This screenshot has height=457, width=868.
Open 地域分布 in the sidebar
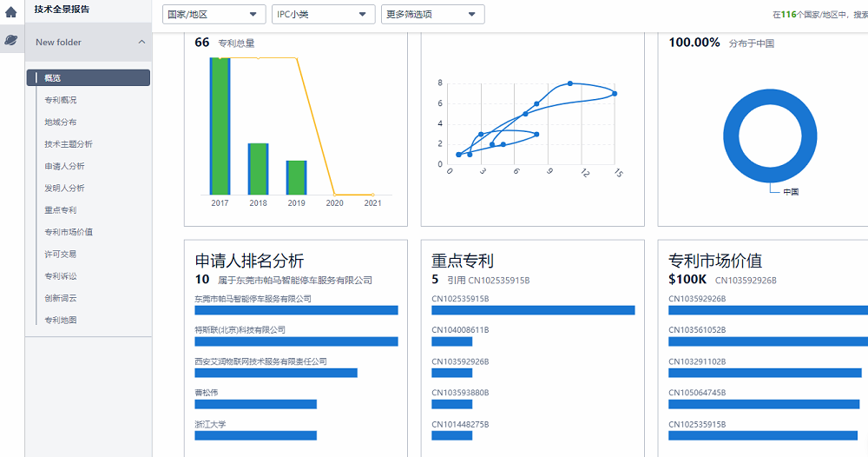[61, 123]
